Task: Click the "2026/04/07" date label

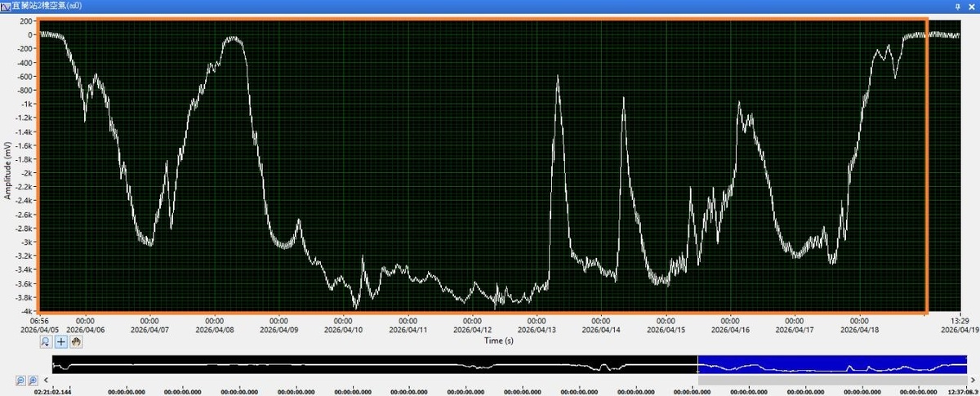Action: 150,329
